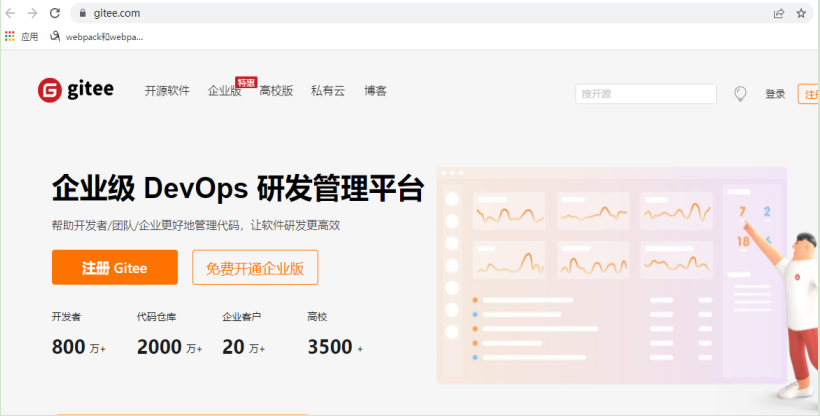Click the 搜开源 search field
The width and height of the screenshot is (820, 416).
(x=646, y=94)
